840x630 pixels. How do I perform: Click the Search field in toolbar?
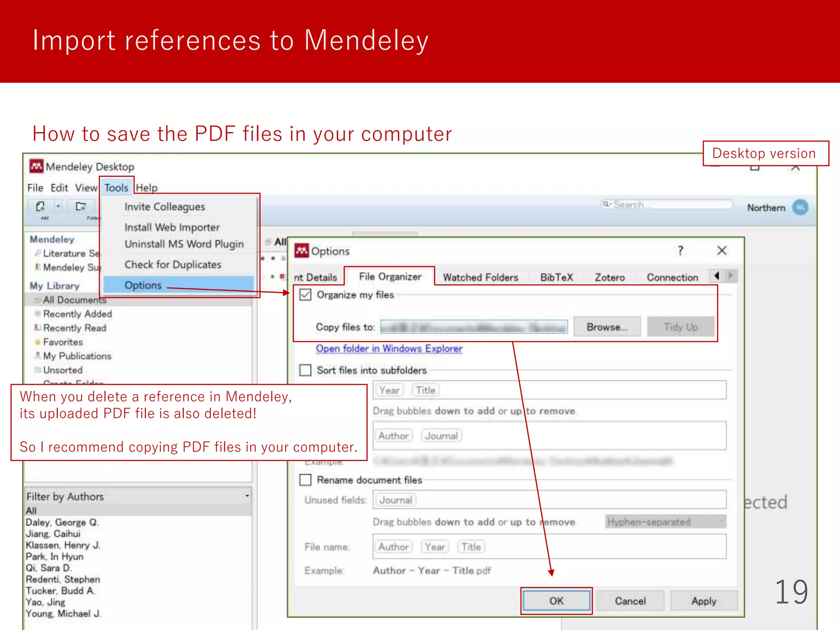coord(667,204)
